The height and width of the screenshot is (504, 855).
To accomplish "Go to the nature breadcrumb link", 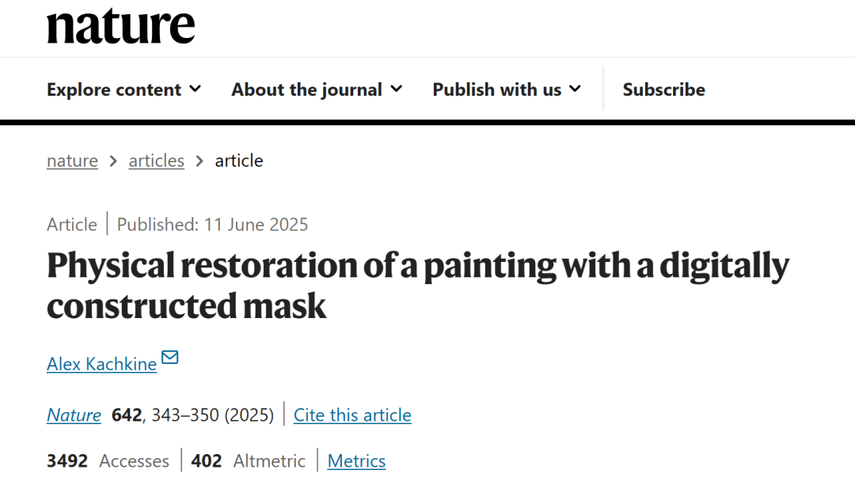I will (x=73, y=161).
